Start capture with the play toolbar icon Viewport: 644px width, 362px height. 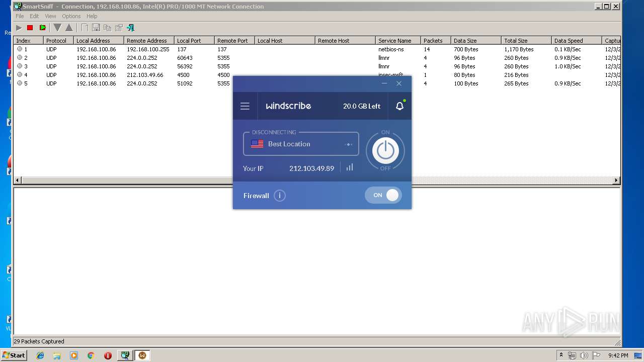(x=19, y=28)
